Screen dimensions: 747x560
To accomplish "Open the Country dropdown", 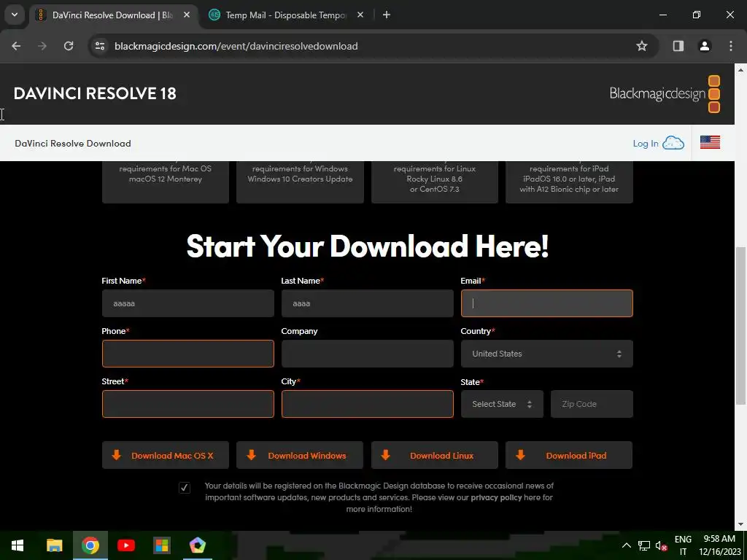I will [546, 354].
